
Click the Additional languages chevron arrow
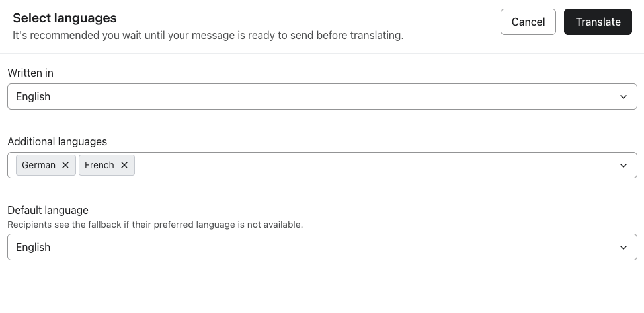(x=623, y=166)
